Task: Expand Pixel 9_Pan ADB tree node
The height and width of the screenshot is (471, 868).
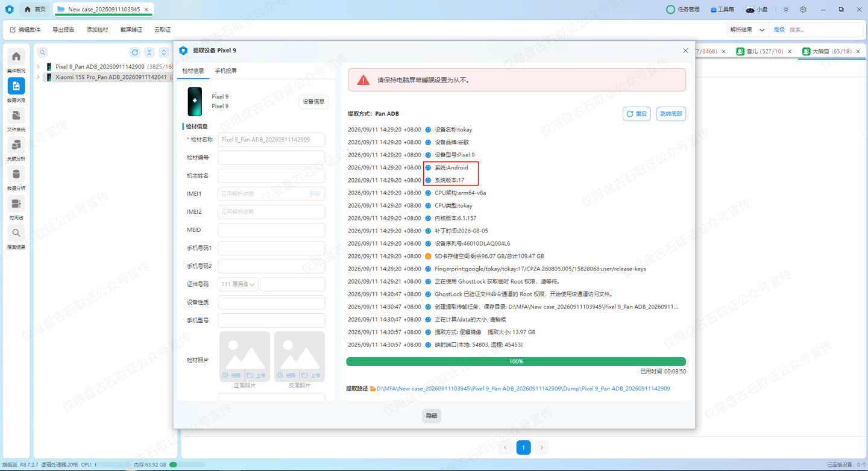Action: (x=39, y=67)
